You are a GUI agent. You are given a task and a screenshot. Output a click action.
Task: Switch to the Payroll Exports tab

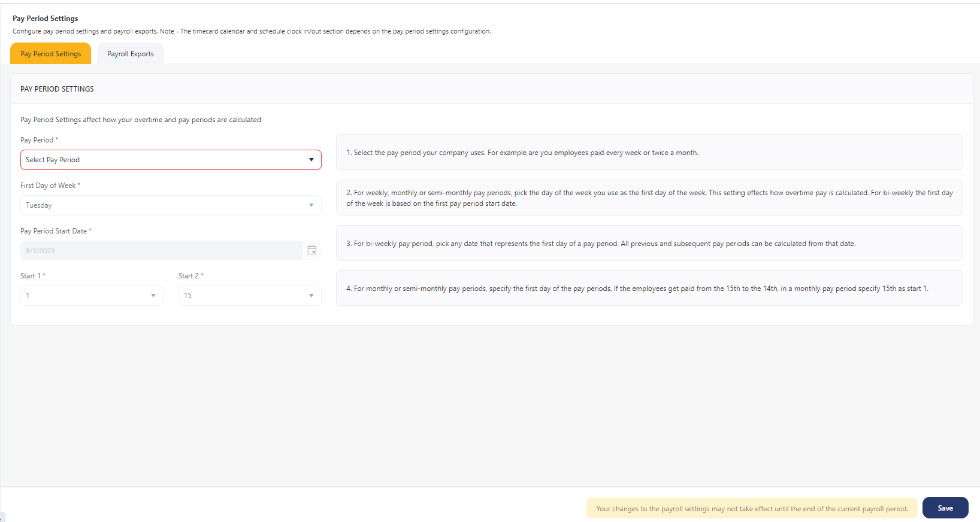(131, 54)
